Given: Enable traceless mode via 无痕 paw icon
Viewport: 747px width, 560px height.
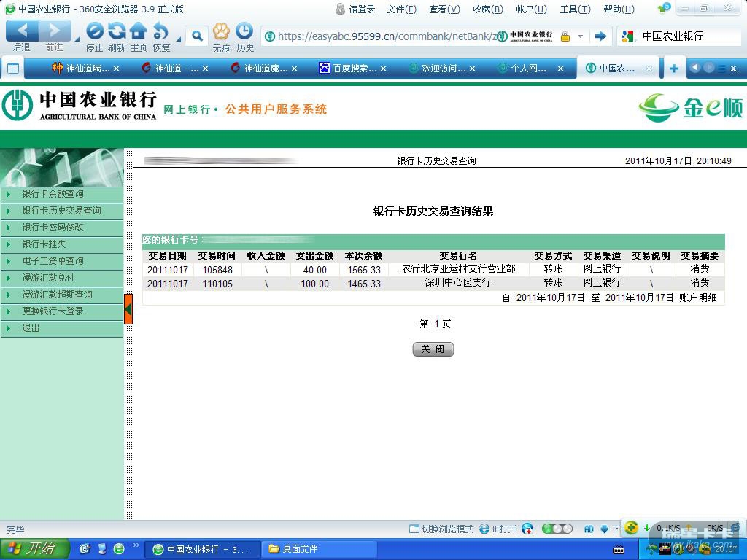Looking at the screenshot, I should point(221,31).
